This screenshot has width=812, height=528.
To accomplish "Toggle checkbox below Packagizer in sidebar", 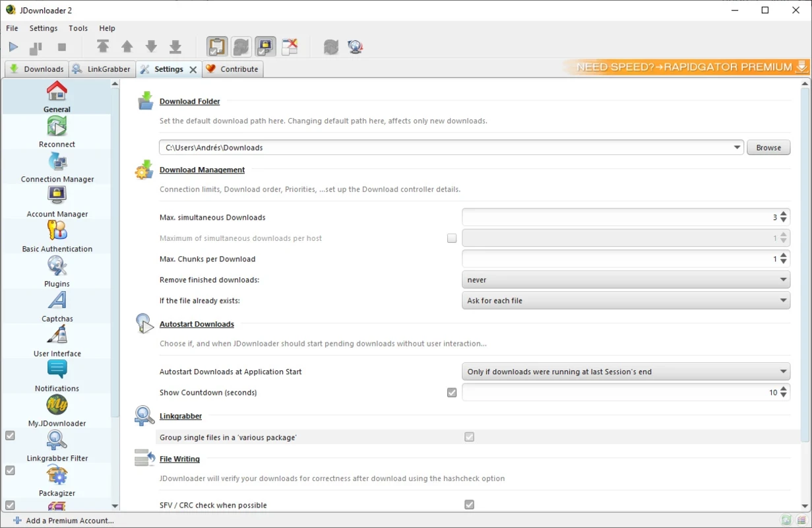I will pyautogui.click(x=10, y=505).
